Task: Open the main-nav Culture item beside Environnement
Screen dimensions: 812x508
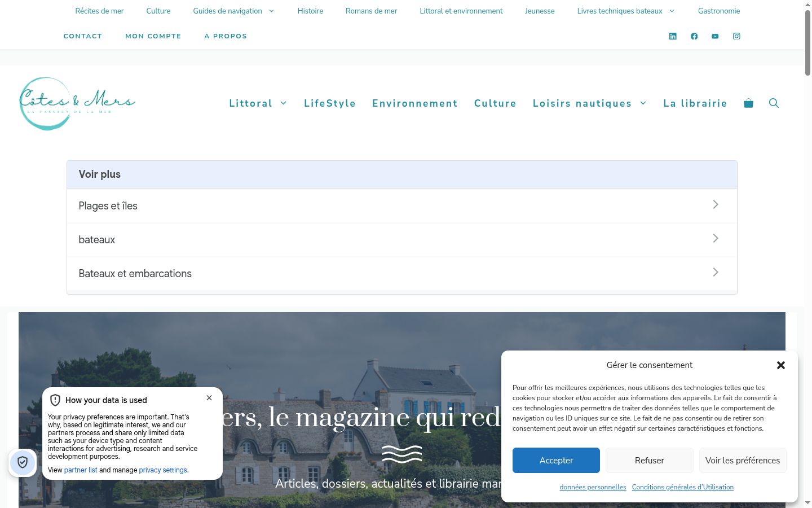Action: (495, 103)
